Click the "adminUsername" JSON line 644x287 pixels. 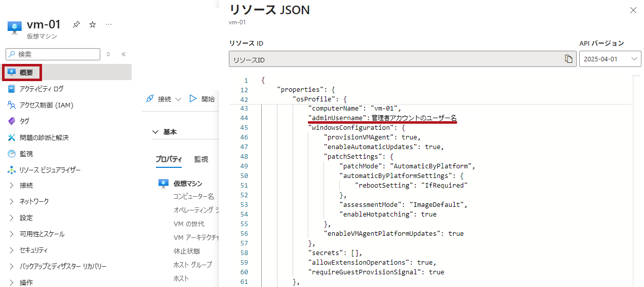(383, 118)
